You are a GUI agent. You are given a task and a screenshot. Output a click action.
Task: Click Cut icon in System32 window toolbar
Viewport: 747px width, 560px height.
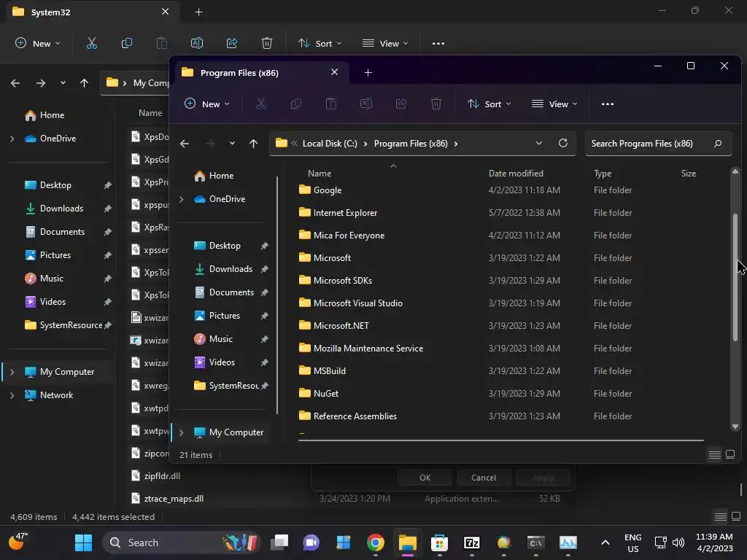91,43
